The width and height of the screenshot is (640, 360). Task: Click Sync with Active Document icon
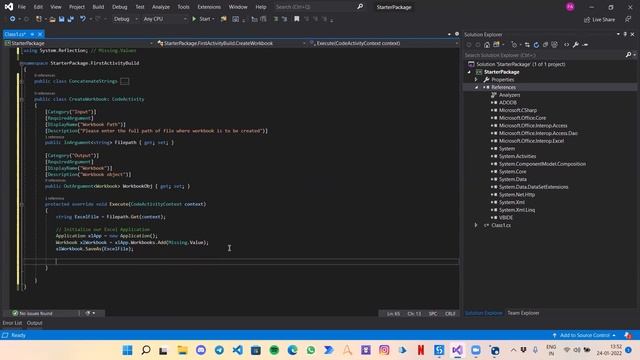click(x=527, y=45)
